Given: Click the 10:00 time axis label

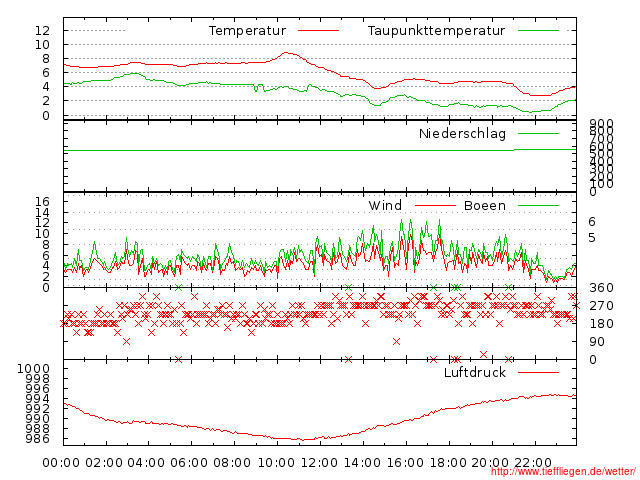Looking at the screenshot, I should click(277, 463).
